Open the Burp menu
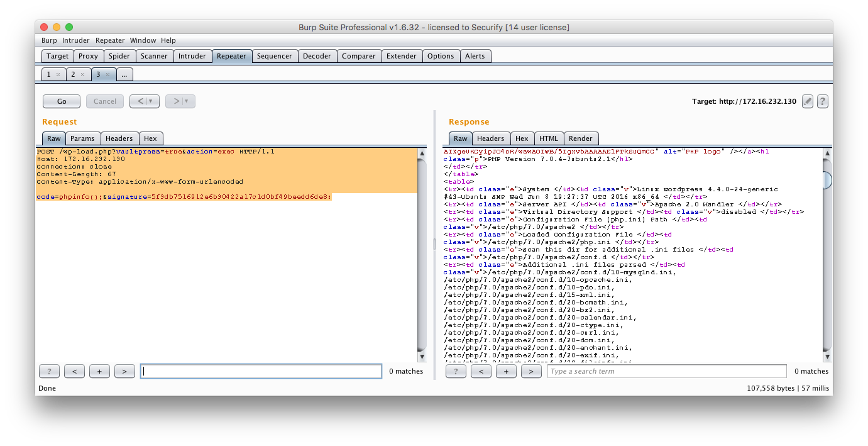Image resolution: width=868 pixels, height=446 pixels. (x=49, y=40)
